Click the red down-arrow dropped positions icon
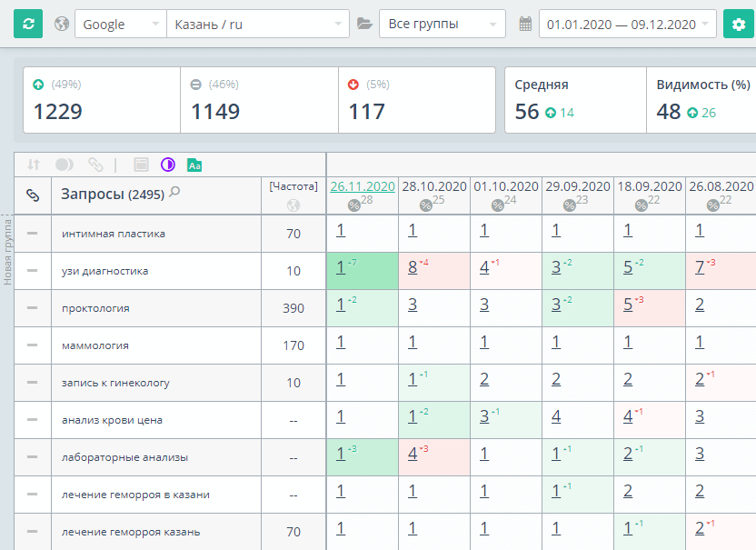This screenshot has height=550, width=756. pos(353,85)
